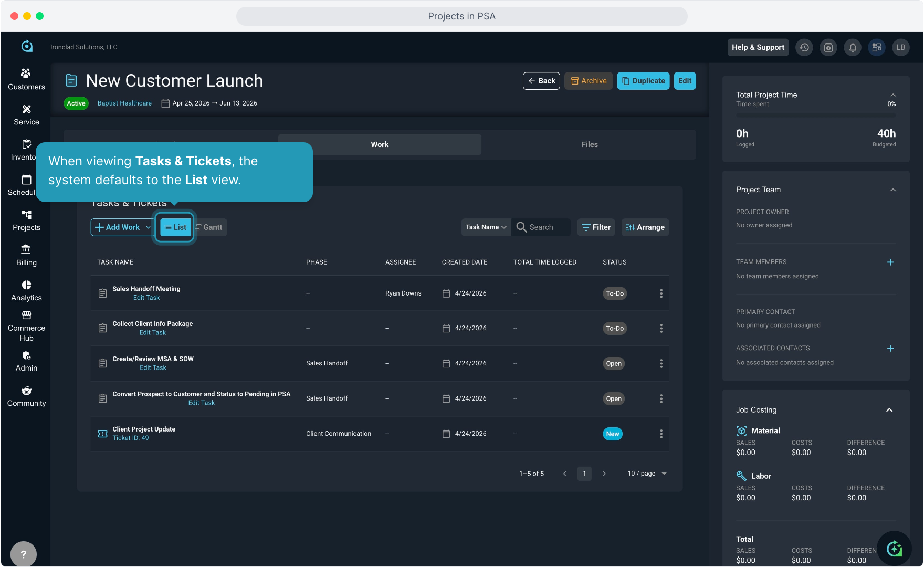This screenshot has height=567, width=924.
Task: Click Edit Task under Create/Review MSA & SOW
Action: click(x=153, y=368)
